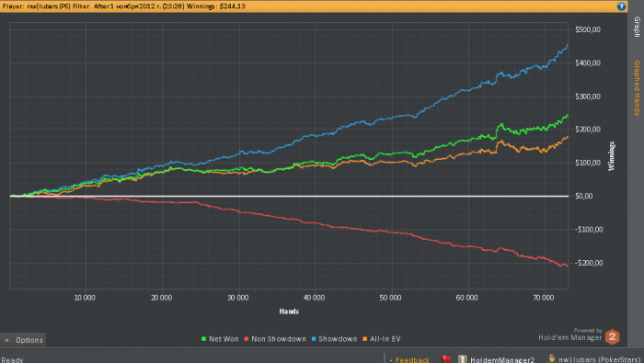Click the HoldemManager2 database icon
This screenshot has width=644, height=363.
[463, 359]
